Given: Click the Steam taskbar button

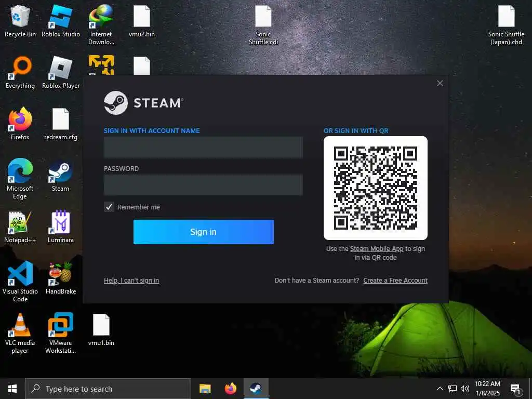Looking at the screenshot, I should coord(256,389).
